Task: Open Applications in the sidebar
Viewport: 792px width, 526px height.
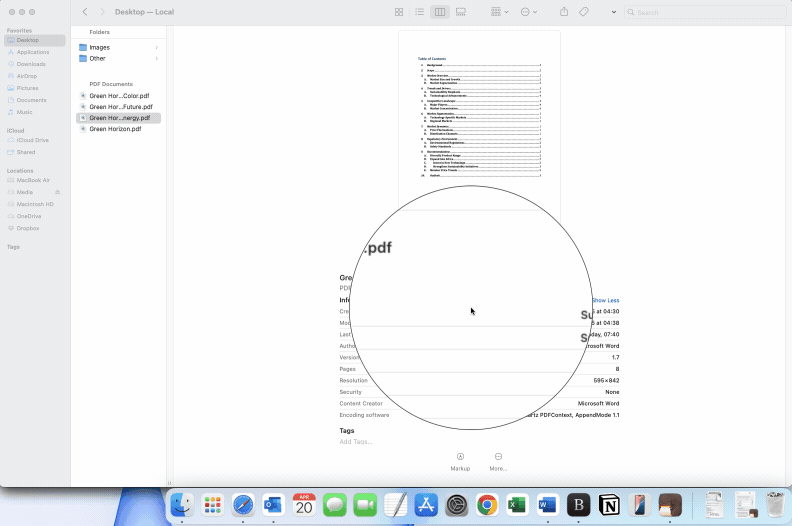Action: click(34, 52)
